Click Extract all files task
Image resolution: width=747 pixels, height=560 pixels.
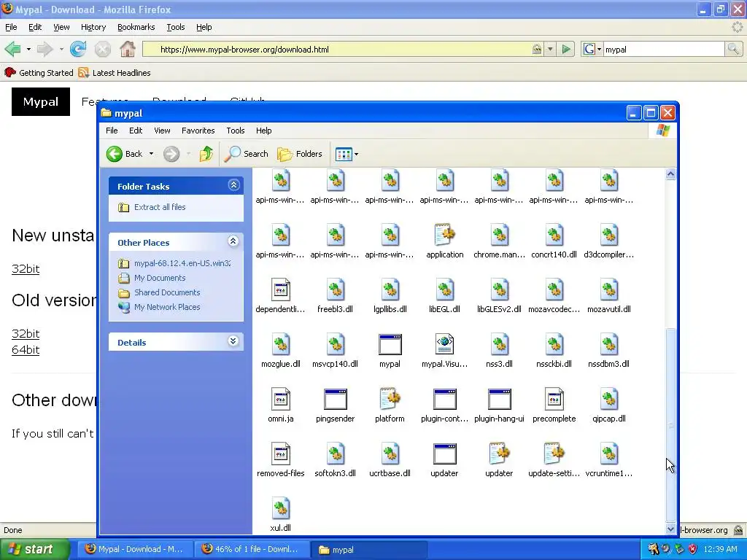point(152,207)
